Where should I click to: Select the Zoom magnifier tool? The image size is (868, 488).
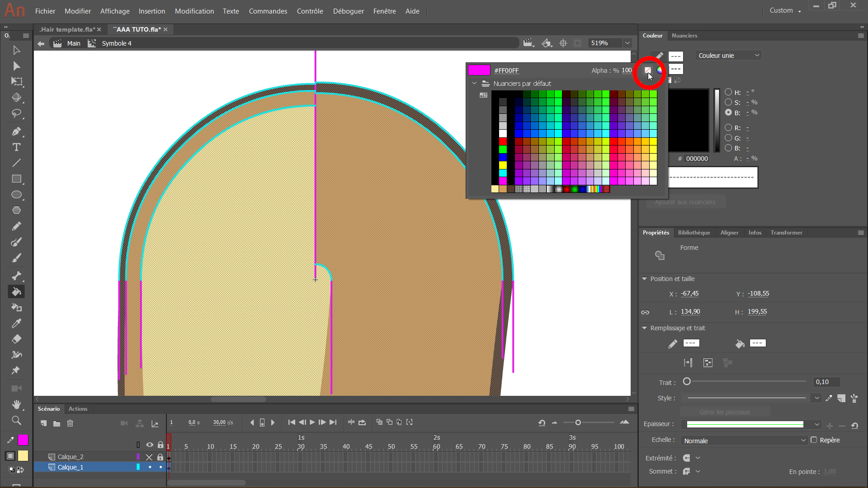click(x=16, y=420)
